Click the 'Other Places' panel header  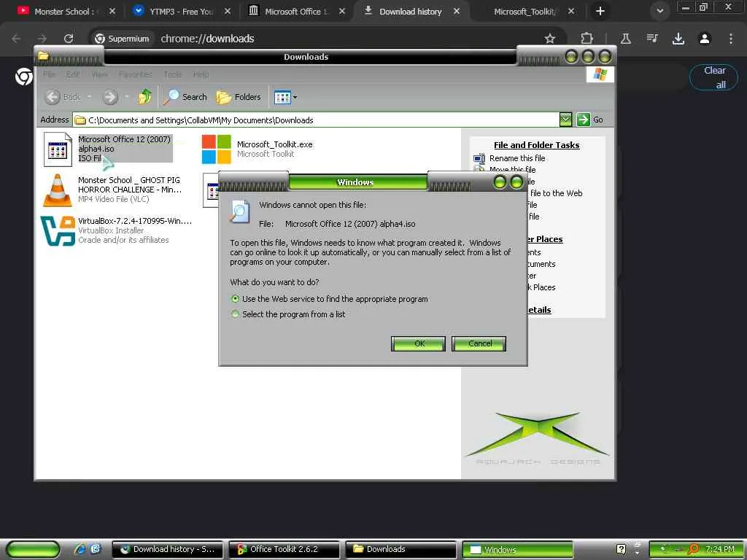pyautogui.click(x=544, y=239)
